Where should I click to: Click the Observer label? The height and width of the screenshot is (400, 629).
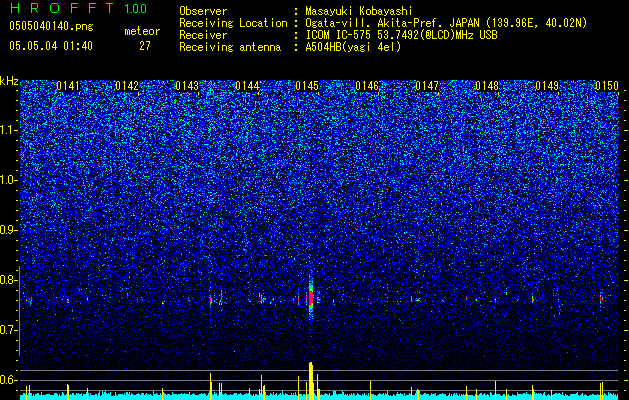click(x=203, y=11)
